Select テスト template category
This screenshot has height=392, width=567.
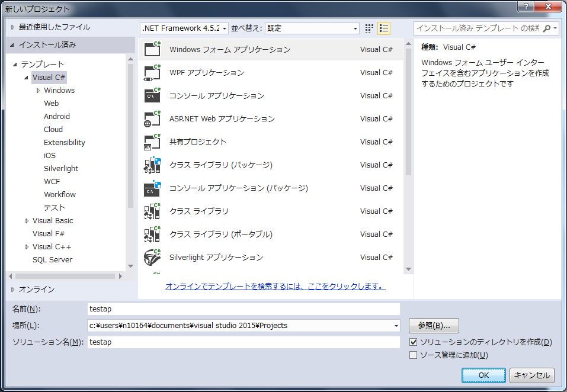point(55,207)
